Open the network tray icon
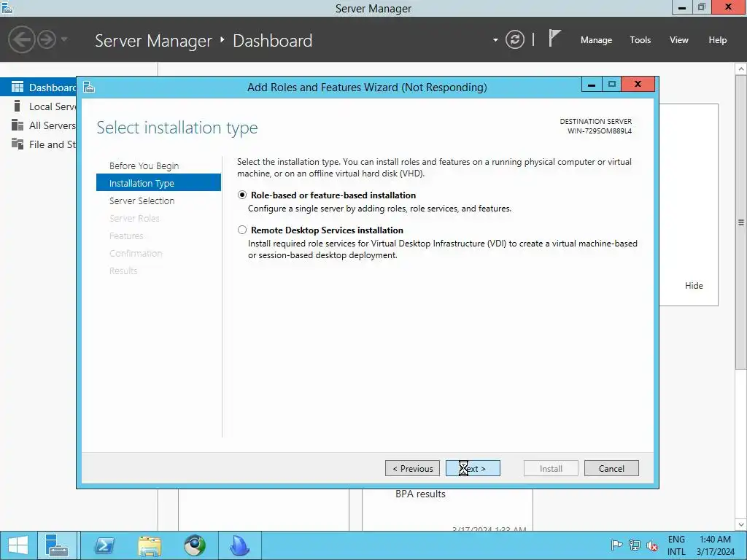Viewport: 747px width, 560px height. pyautogui.click(x=634, y=545)
